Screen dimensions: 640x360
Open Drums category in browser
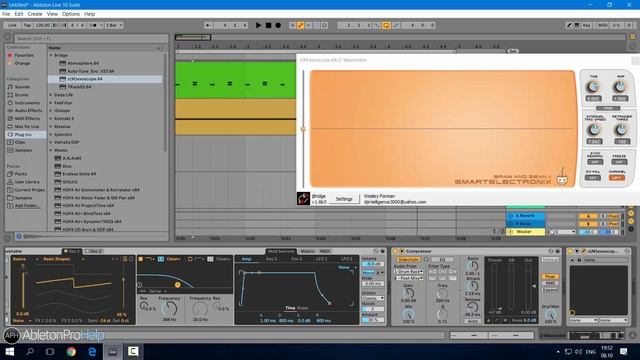pyautogui.click(x=21, y=95)
